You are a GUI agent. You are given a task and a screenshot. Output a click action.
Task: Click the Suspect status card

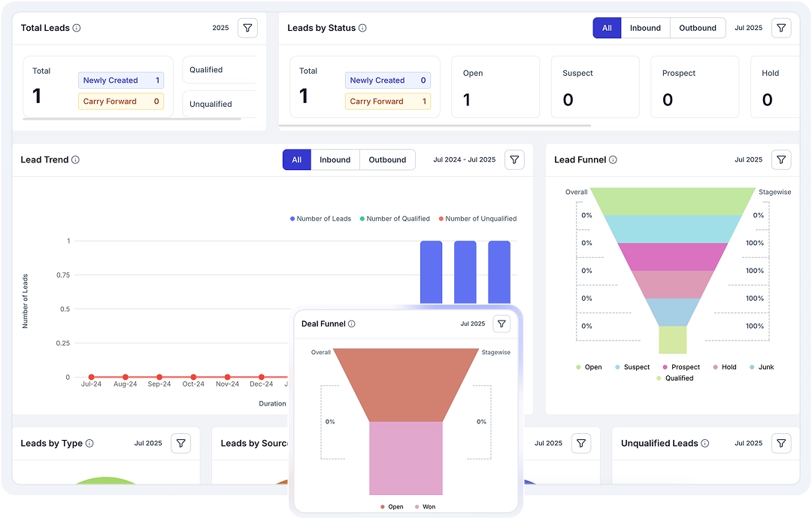[595, 86]
